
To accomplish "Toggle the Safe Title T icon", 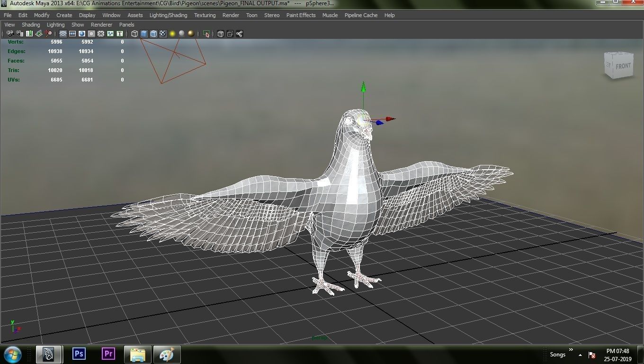I will [x=120, y=34].
